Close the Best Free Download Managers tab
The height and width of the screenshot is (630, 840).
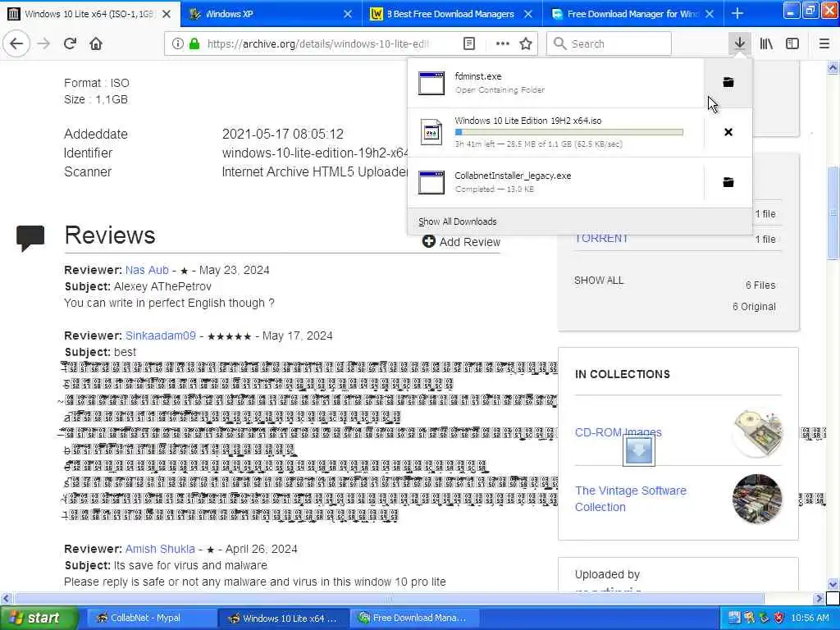pos(528,14)
